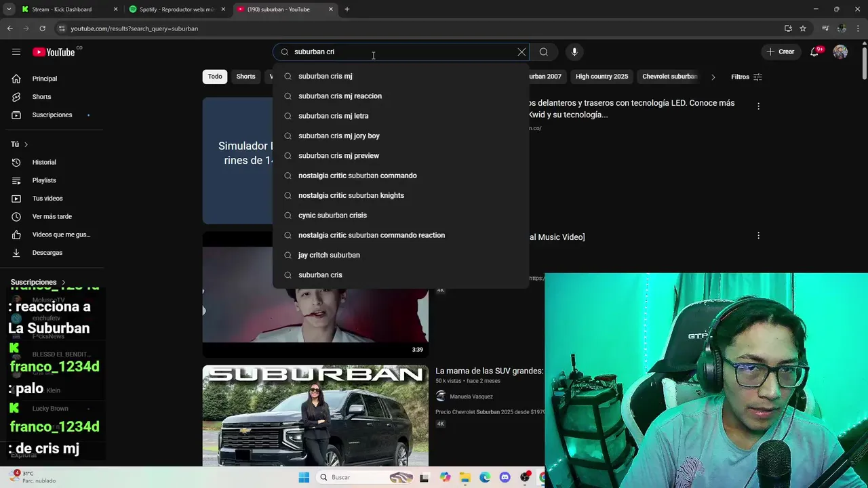Open the media control icon in Chrome toolbar
Image resolution: width=868 pixels, height=488 pixels.
pos(825,28)
